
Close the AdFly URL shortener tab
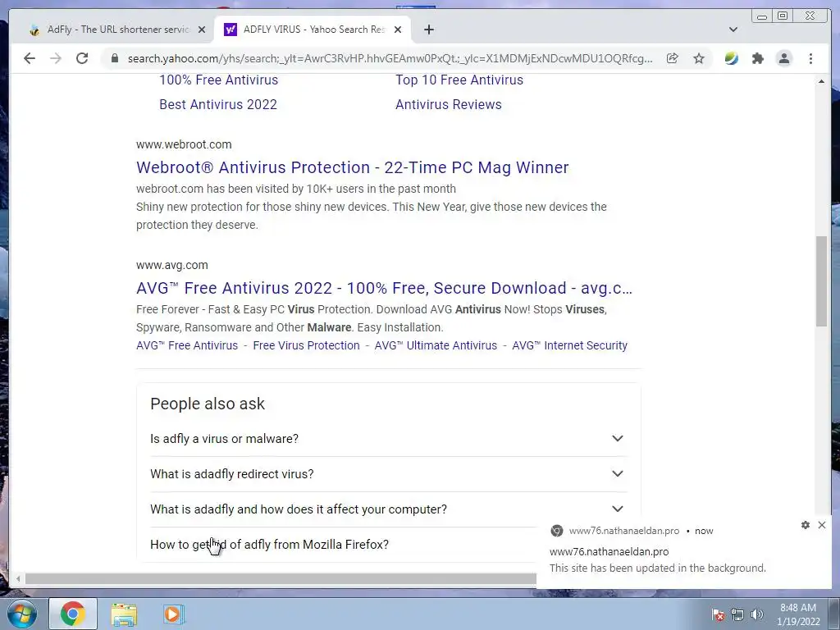coord(202,30)
